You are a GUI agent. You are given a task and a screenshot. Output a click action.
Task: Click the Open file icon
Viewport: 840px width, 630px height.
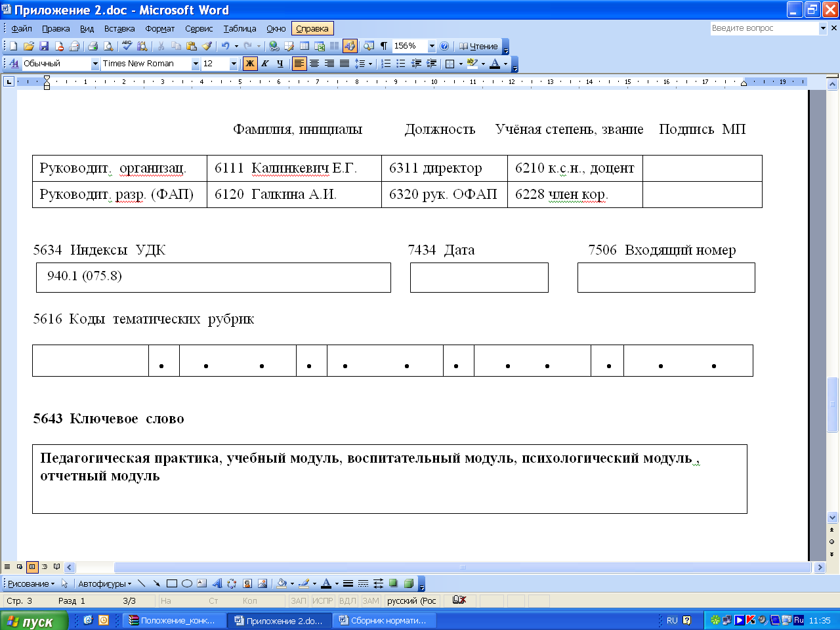(28, 46)
